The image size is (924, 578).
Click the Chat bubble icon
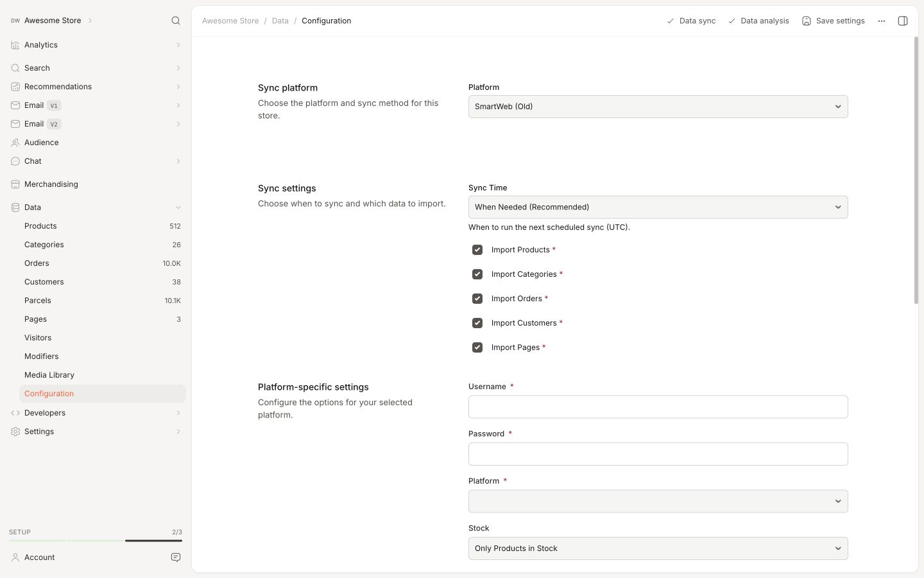tap(15, 161)
